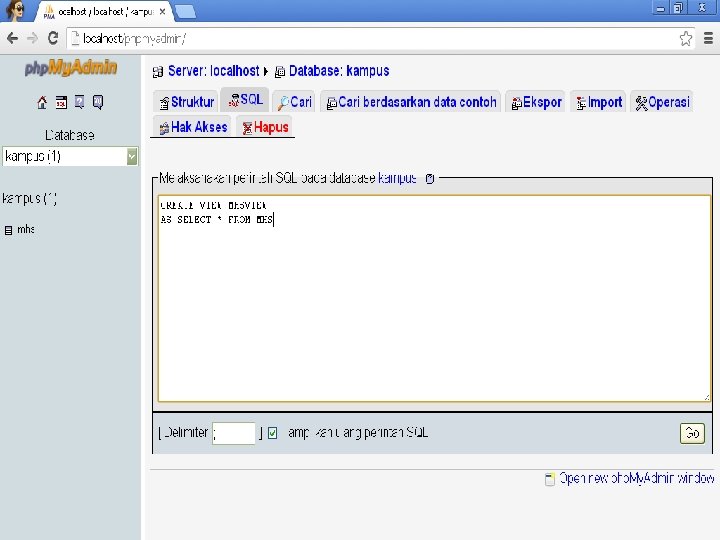Open the Operasi tab
The image size is (720, 540).
[x=662, y=102]
